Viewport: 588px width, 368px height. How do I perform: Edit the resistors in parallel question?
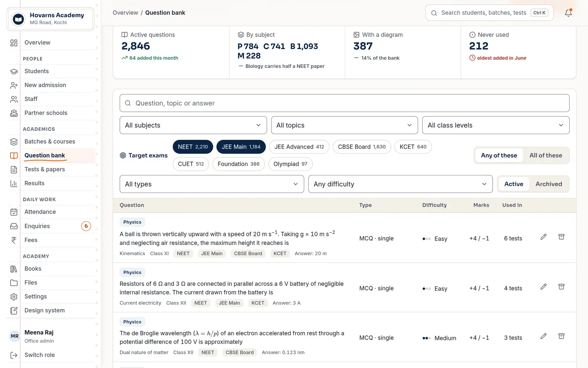point(543,287)
